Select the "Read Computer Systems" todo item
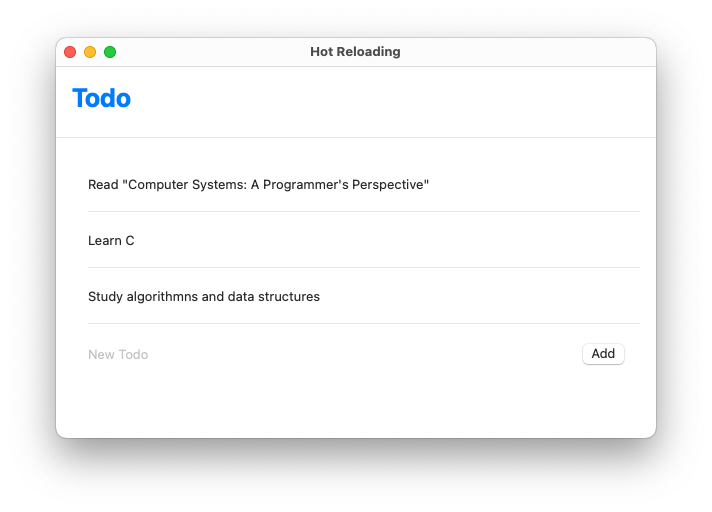The width and height of the screenshot is (712, 512). point(258,185)
